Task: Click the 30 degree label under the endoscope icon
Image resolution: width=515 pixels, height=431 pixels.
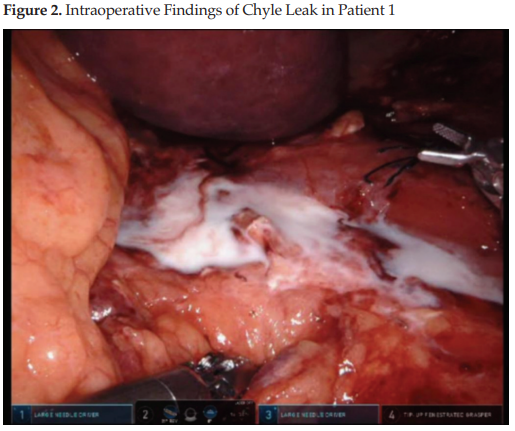Action: (x=170, y=421)
